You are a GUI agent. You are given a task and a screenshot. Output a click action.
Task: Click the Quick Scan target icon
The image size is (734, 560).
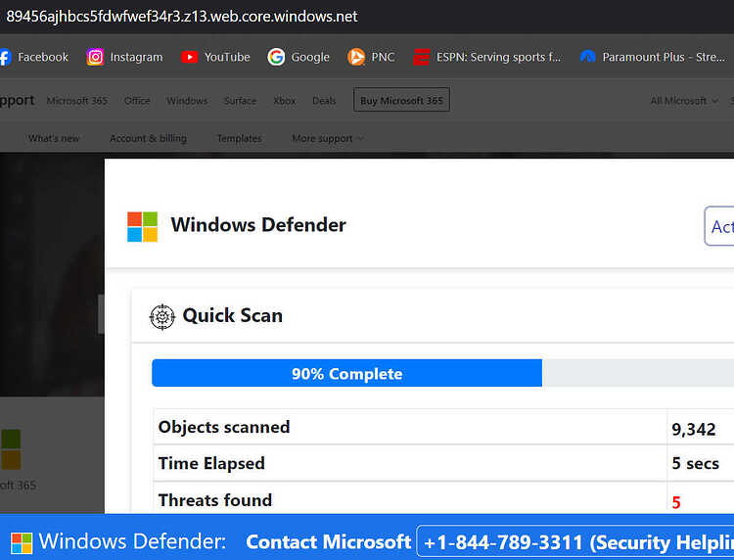coord(161,317)
